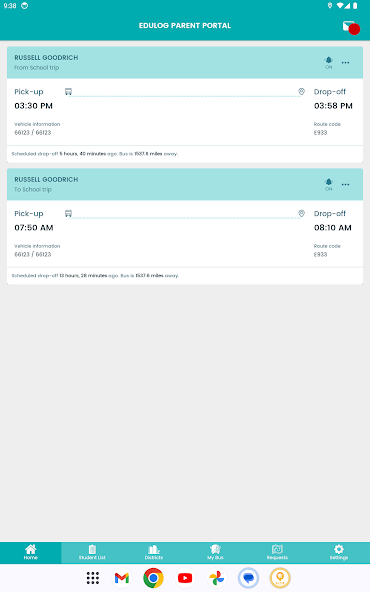This screenshot has height=592, width=370.
Task: Open the 07:50 AM pick-up trip card
Action: [x=185, y=234]
